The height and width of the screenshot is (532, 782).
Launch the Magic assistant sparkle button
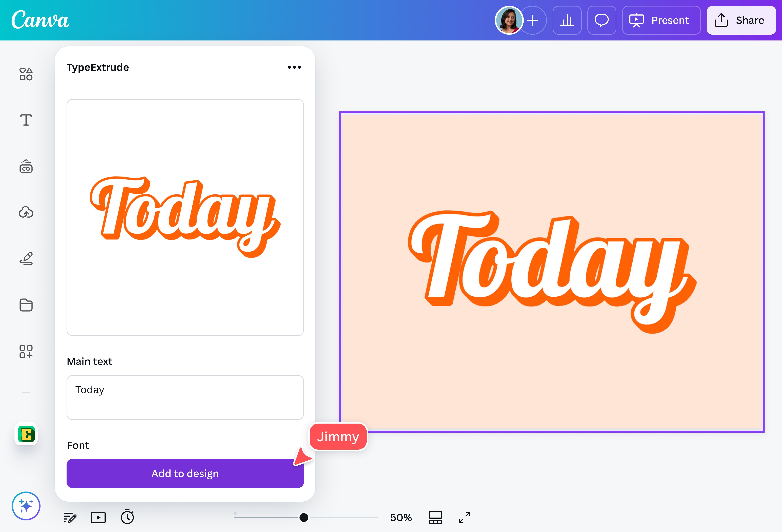click(x=26, y=506)
